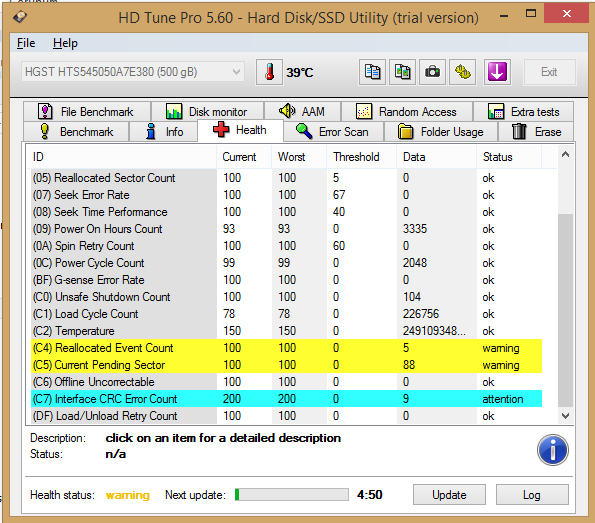This screenshot has width=595, height=523.
Task: Click the 226756 data value
Action: pyautogui.click(x=421, y=314)
